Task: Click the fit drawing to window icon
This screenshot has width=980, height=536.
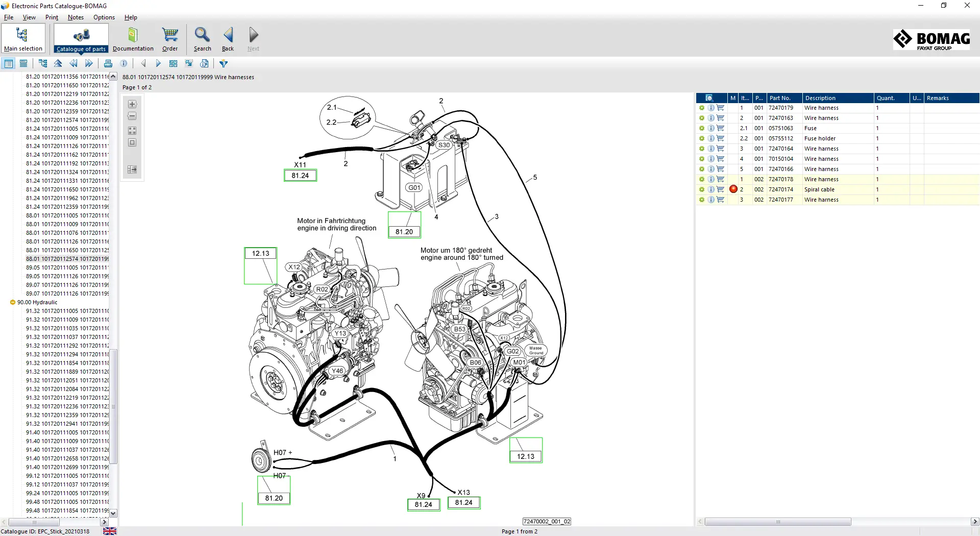Action: click(x=132, y=131)
